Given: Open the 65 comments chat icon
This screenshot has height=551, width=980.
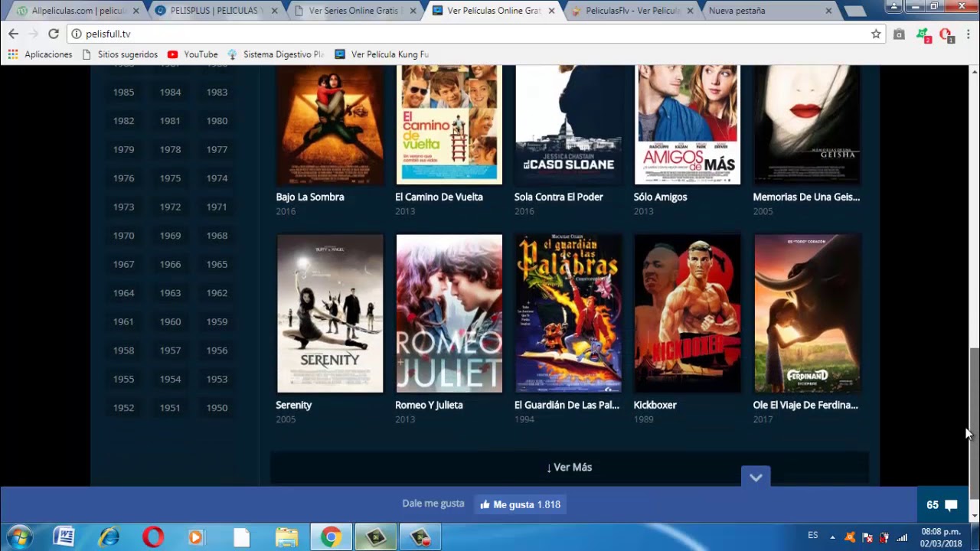Looking at the screenshot, I should (x=942, y=504).
